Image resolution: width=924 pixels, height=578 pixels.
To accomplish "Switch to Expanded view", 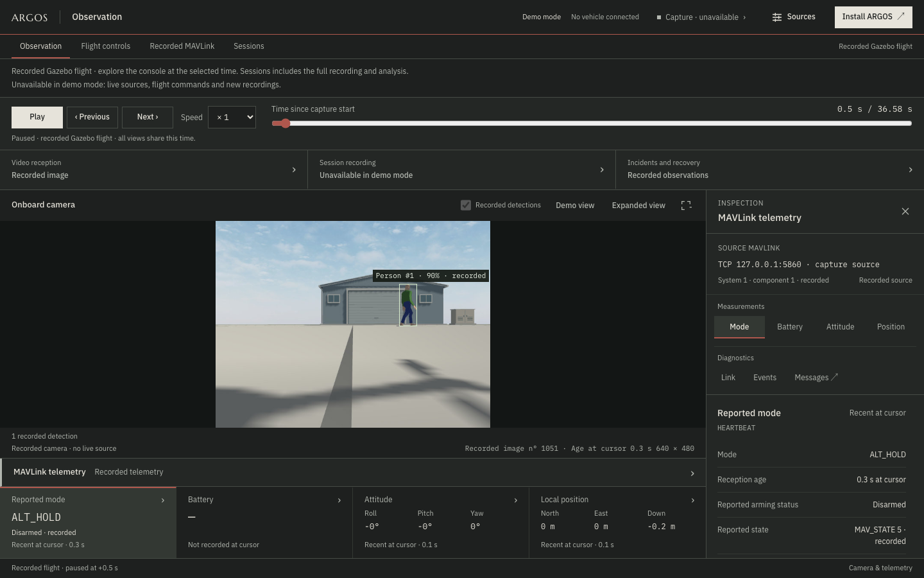I will tap(638, 206).
